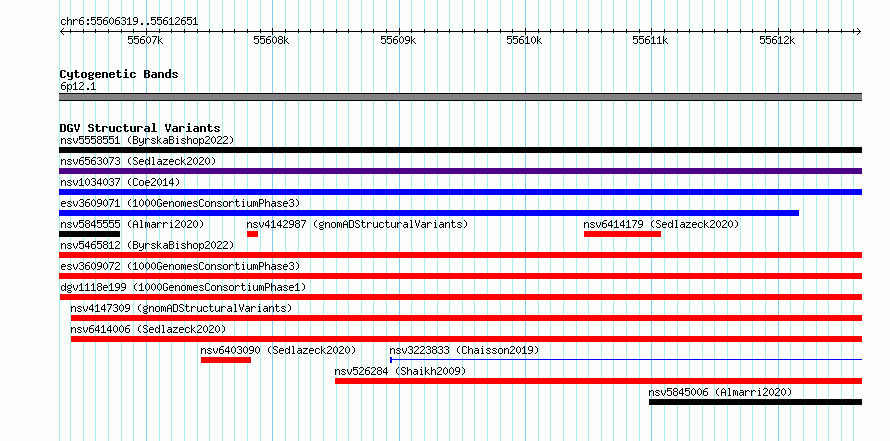Open nsv5465812 (ByrskaBishop2022) label
The image size is (890, 441).
[147, 245]
